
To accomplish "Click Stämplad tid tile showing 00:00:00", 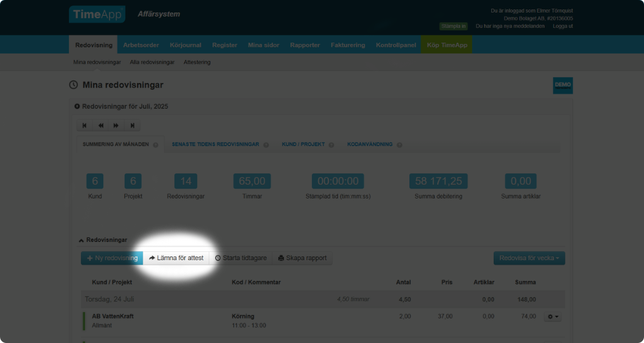I will click(x=338, y=181).
